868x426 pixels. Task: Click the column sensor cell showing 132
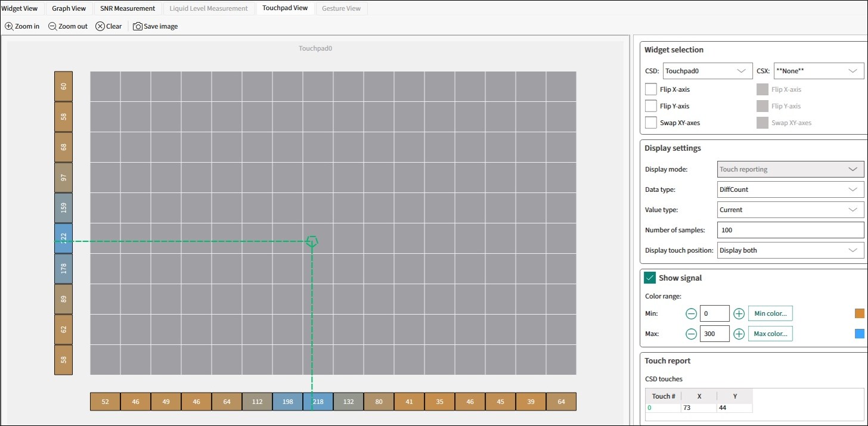coord(348,402)
